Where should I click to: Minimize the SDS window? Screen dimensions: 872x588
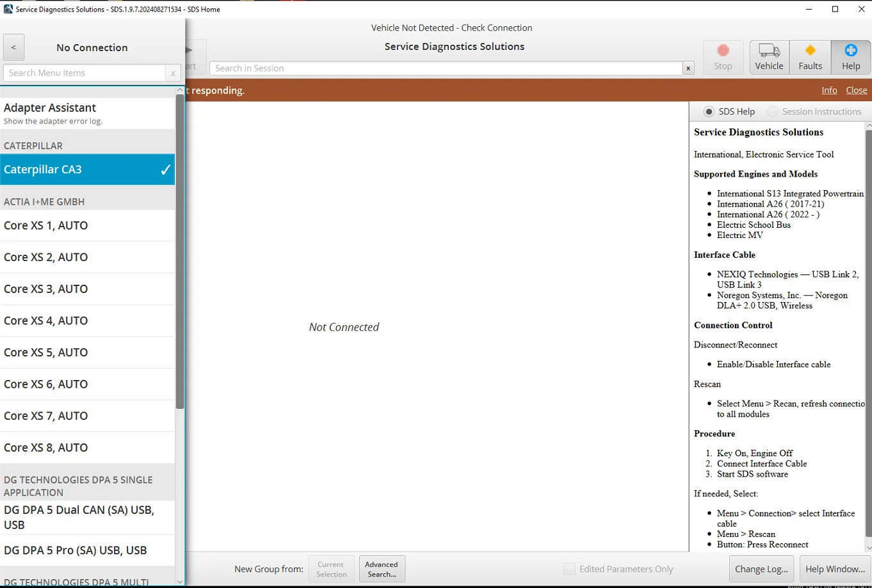click(808, 9)
